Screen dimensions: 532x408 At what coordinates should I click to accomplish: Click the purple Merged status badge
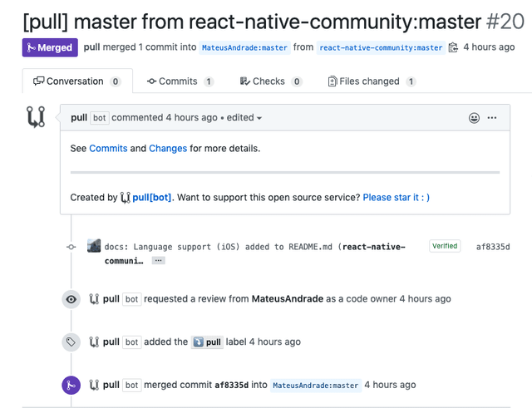pos(50,47)
